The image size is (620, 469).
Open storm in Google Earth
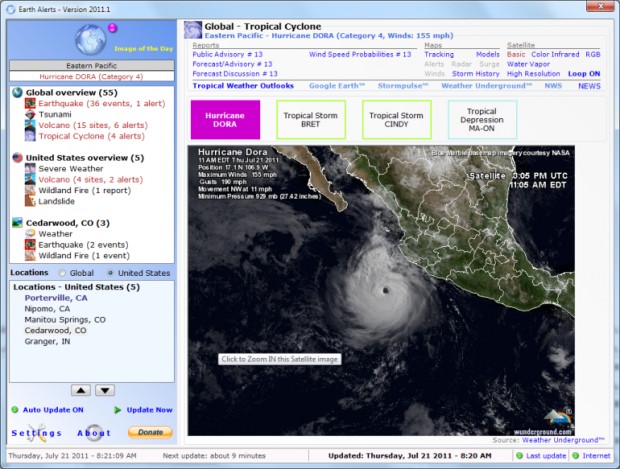click(x=337, y=86)
